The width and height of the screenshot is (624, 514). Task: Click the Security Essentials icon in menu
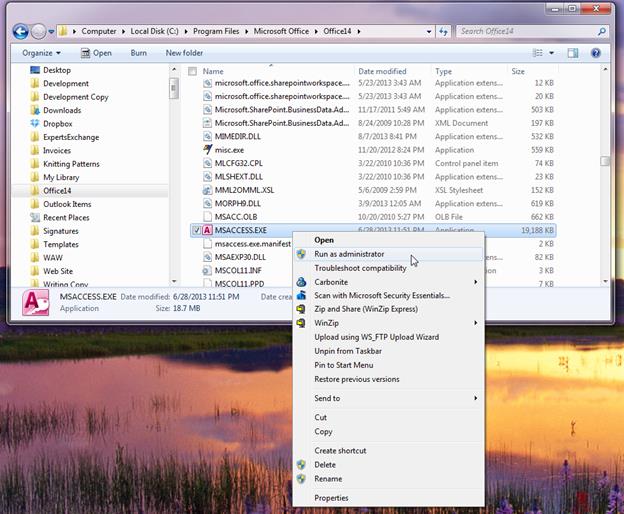click(301, 295)
